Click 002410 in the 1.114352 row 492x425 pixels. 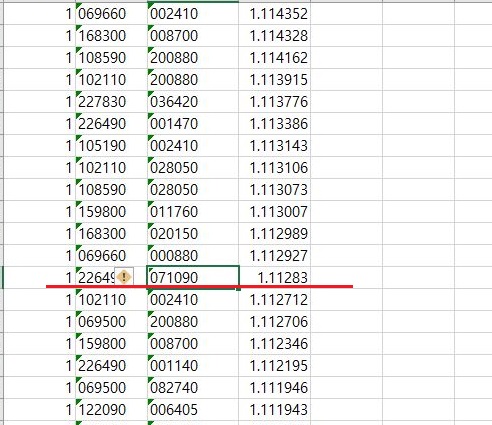pyautogui.click(x=193, y=14)
